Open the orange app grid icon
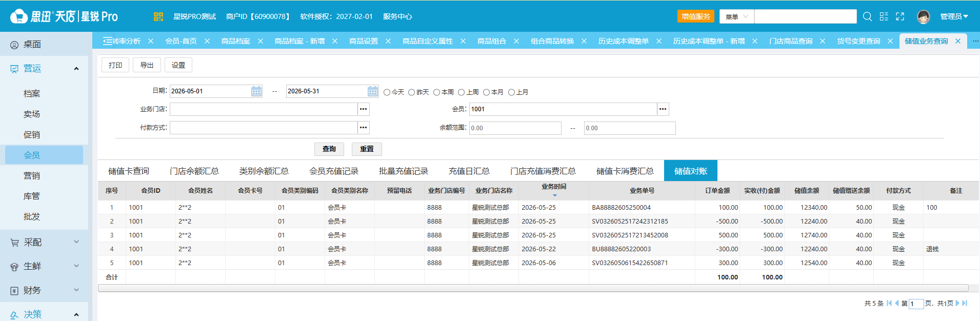Image resolution: width=980 pixels, height=321 pixels. (158, 16)
